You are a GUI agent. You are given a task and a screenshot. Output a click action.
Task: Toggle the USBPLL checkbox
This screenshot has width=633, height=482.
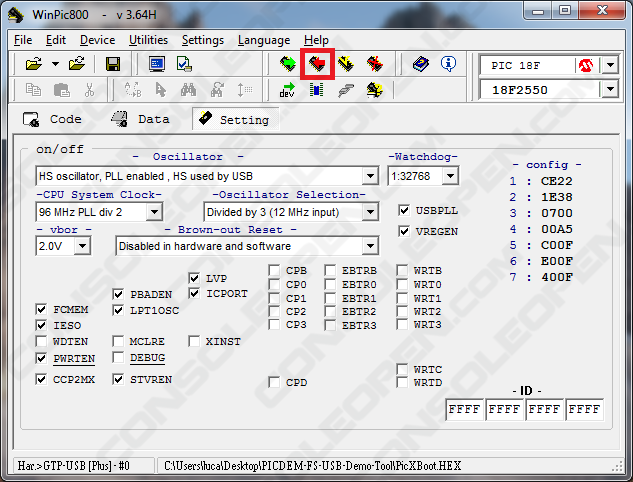click(404, 210)
